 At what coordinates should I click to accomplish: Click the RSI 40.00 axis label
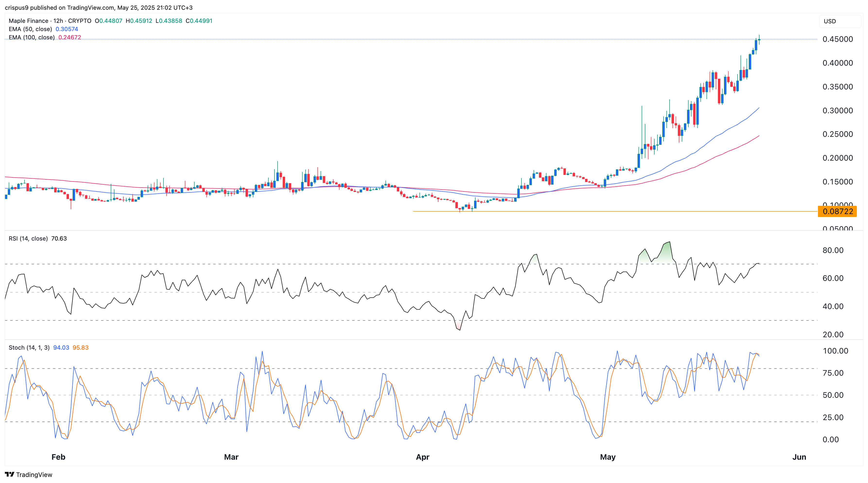pyautogui.click(x=833, y=306)
